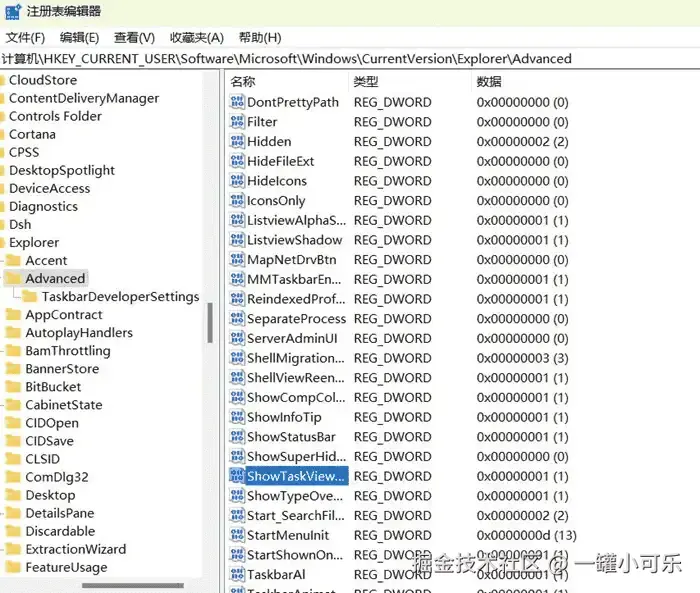Open the 文件(F) menu

tap(25, 38)
